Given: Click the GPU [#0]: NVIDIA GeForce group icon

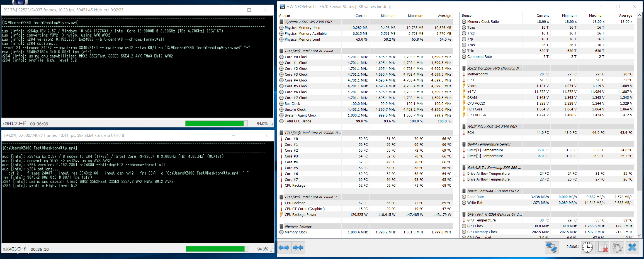Looking at the screenshot, I should [x=464, y=214].
